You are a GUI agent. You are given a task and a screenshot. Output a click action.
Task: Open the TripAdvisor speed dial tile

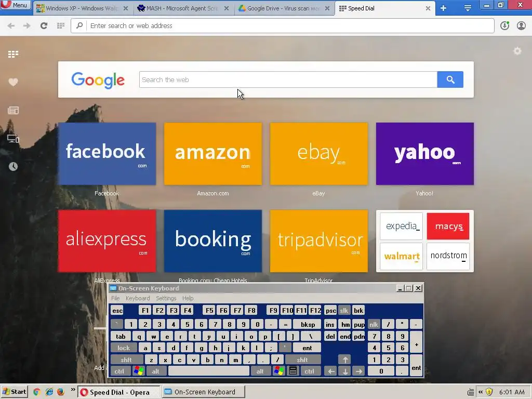319,241
